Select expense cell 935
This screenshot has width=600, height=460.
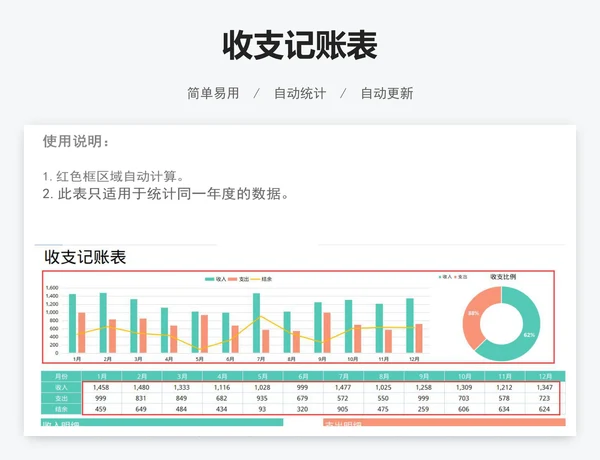click(x=262, y=398)
